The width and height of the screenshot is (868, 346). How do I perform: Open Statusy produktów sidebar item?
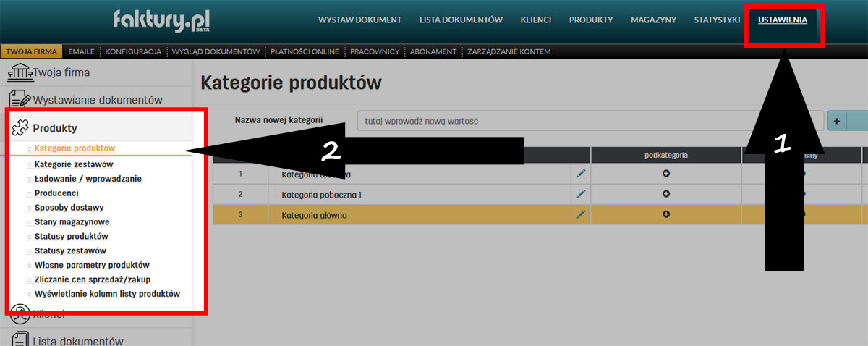(71, 237)
